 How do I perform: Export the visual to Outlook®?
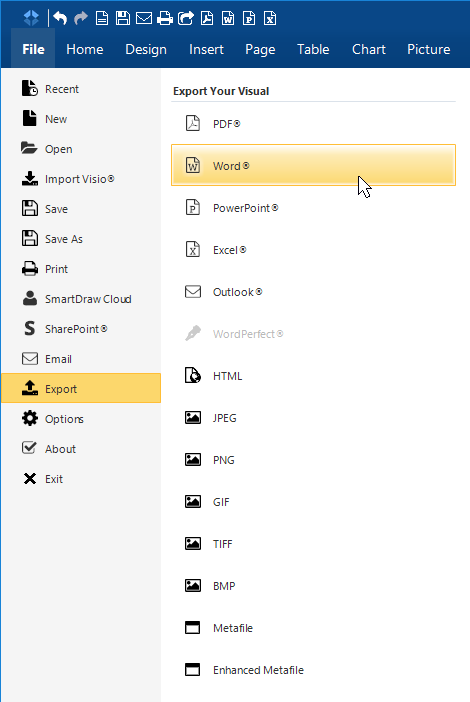(x=313, y=291)
